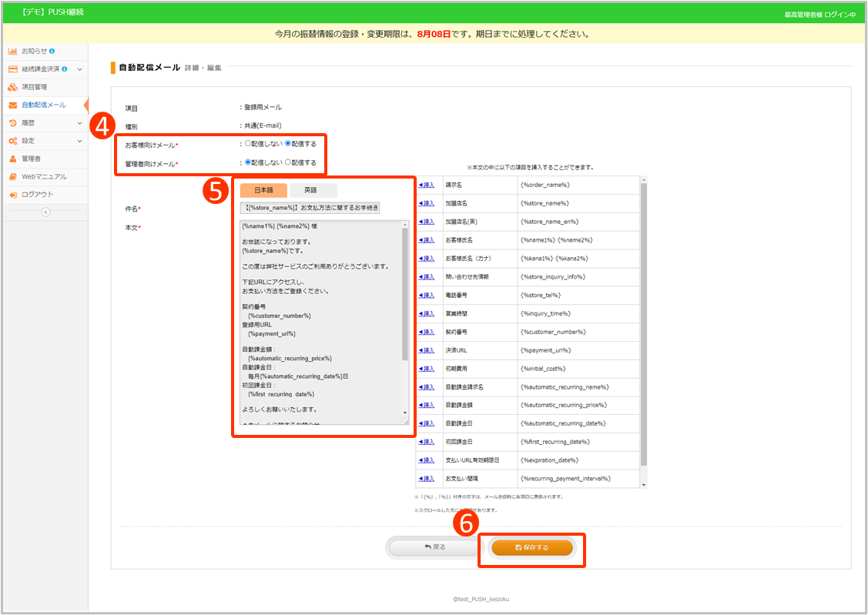Click the orange 保存する button
The width and height of the screenshot is (868, 615).
pyautogui.click(x=531, y=547)
